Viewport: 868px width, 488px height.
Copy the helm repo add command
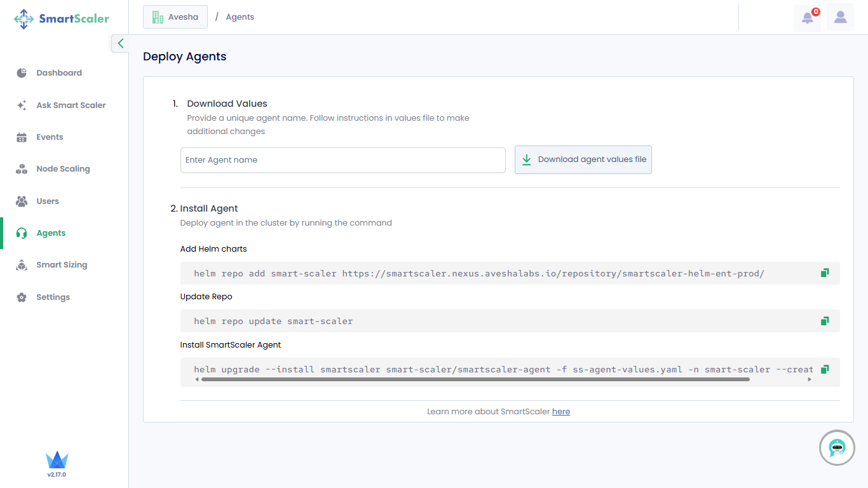coord(824,273)
